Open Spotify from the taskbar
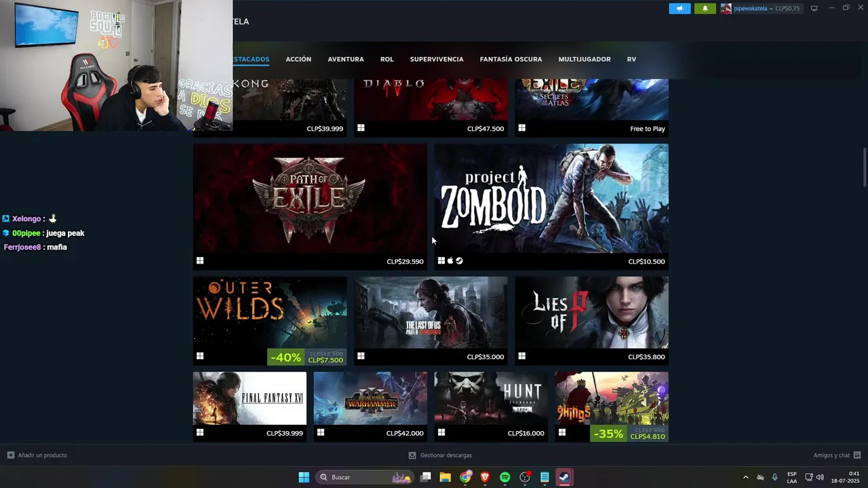This screenshot has height=488, width=868. (x=505, y=477)
